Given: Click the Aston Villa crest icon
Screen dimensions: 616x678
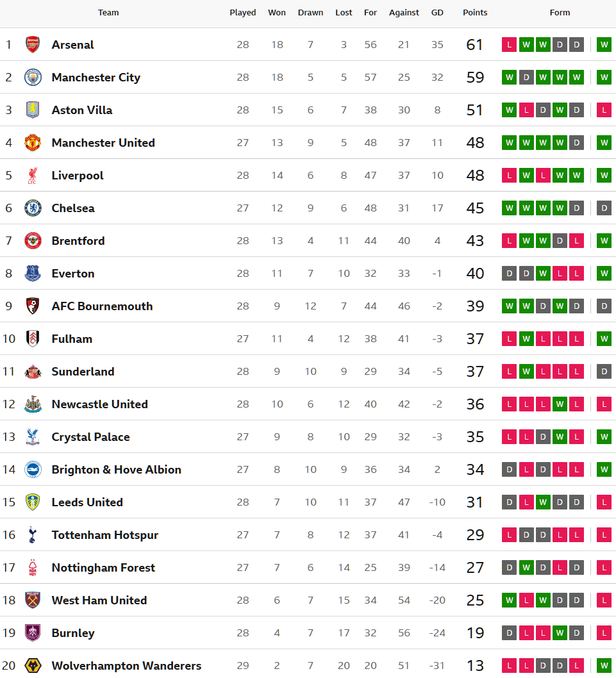Looking at the screenshot, I should [33, 110].
